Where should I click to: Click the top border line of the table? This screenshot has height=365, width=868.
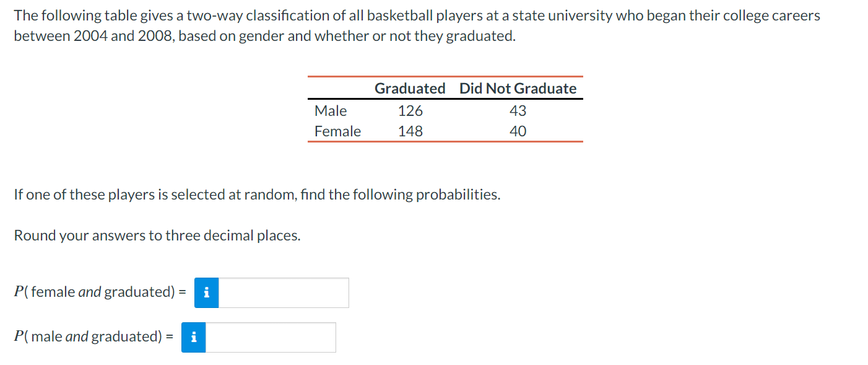pyautogui.click(x=445, y=76)
